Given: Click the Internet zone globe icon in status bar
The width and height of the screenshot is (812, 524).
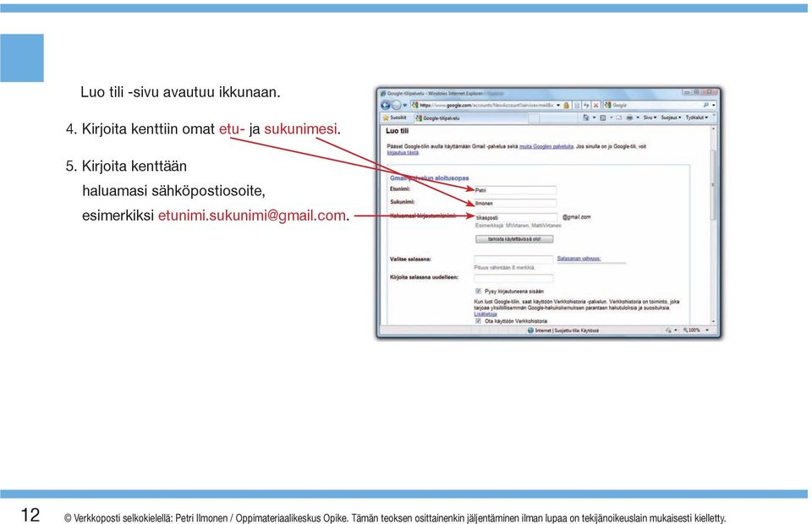Looking at the screenshot, I should pyautogui.click(x=530, y=330).
